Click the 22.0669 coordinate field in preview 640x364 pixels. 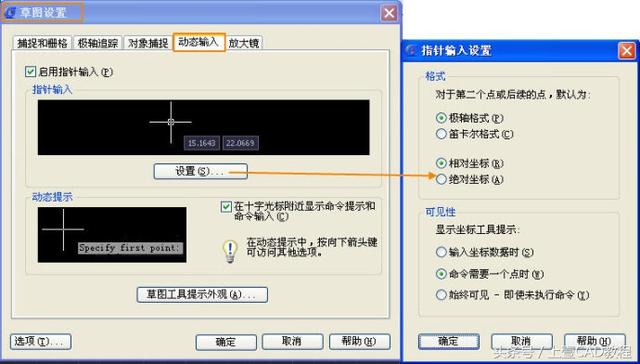[240, 143]
